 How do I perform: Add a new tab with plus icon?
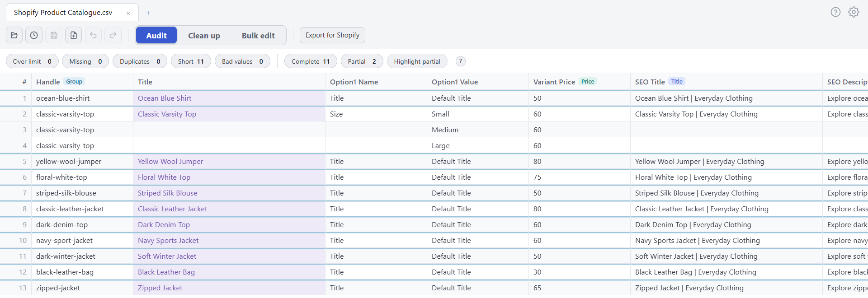coord(148,13)
